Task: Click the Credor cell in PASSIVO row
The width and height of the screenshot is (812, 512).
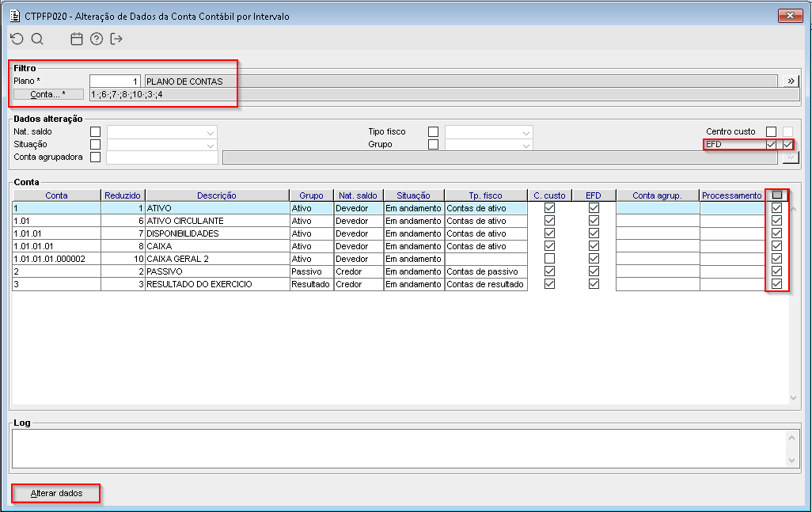Action: [x=359, y=271]
